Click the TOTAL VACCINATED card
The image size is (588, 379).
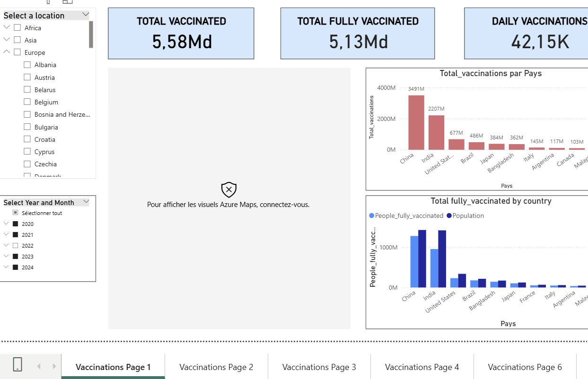(x=181, y=33)
